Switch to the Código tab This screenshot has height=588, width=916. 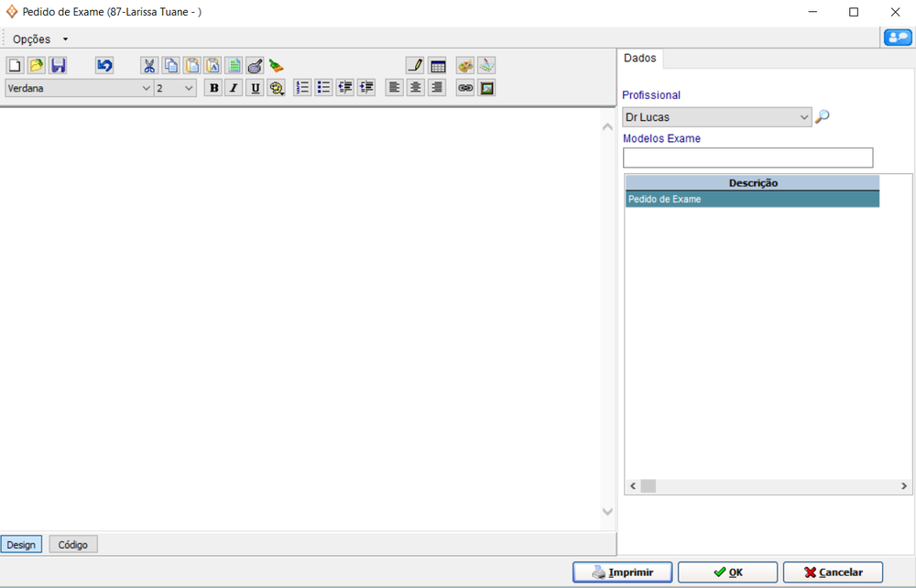click(x=73, y=544)
